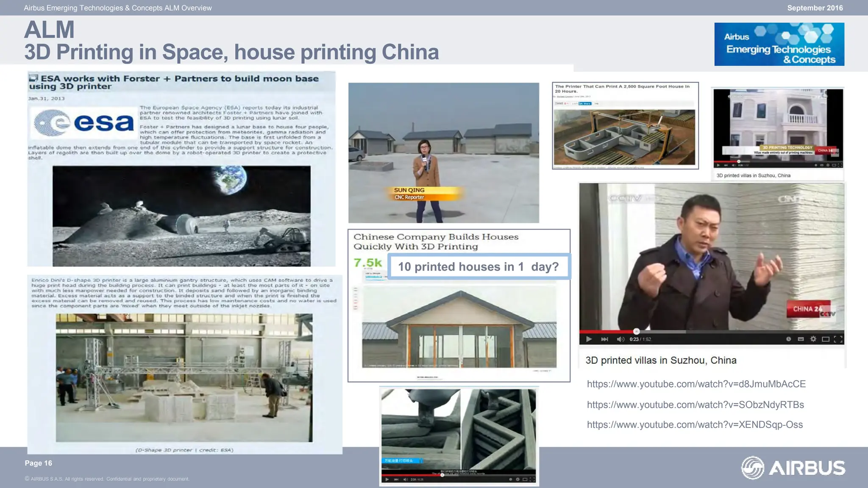The image size is (868, 488).
Task: Click 'SUN QING CNC Reporter' name banner
Action: point(426,194)
